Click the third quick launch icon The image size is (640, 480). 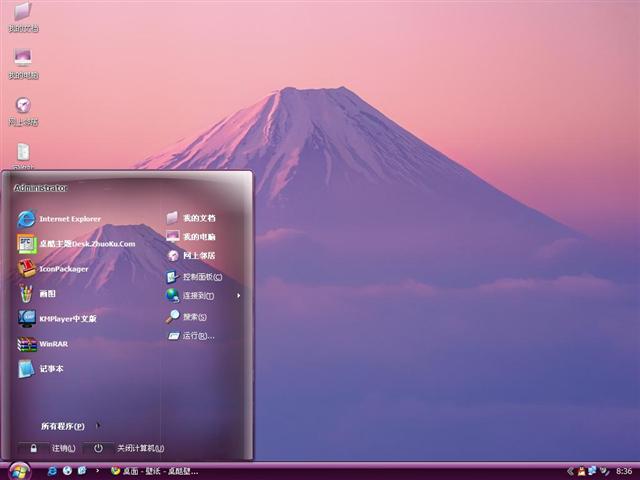pyautogui.click(x=82, y=471)
